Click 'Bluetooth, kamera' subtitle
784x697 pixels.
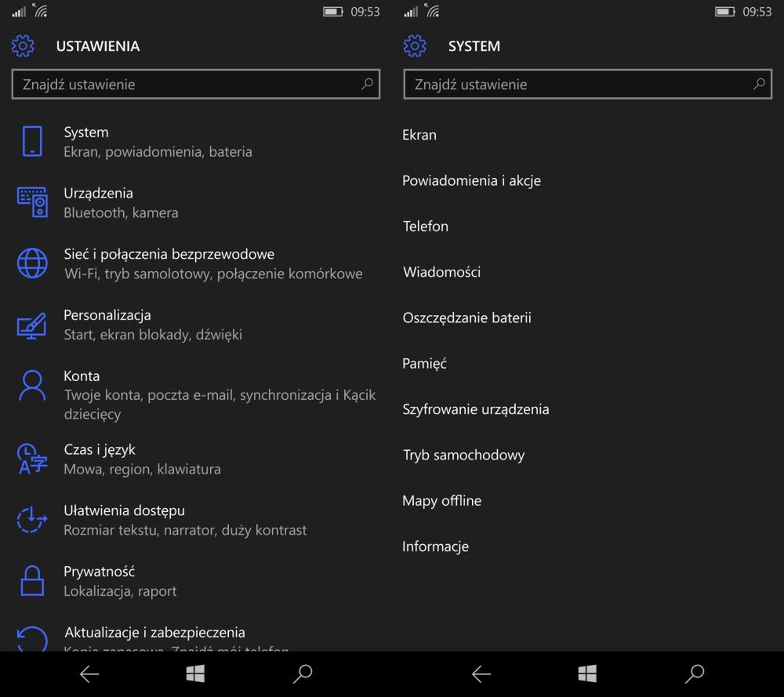[121, 213]
